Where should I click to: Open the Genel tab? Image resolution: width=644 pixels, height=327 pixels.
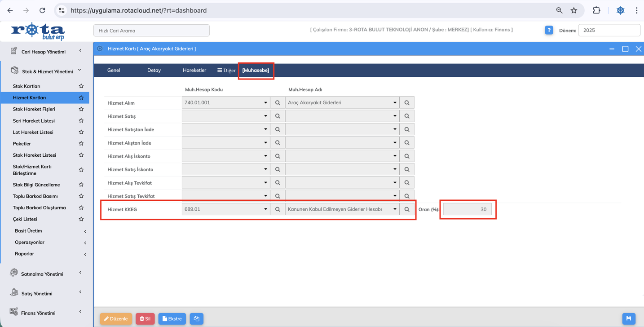(114, 71)
